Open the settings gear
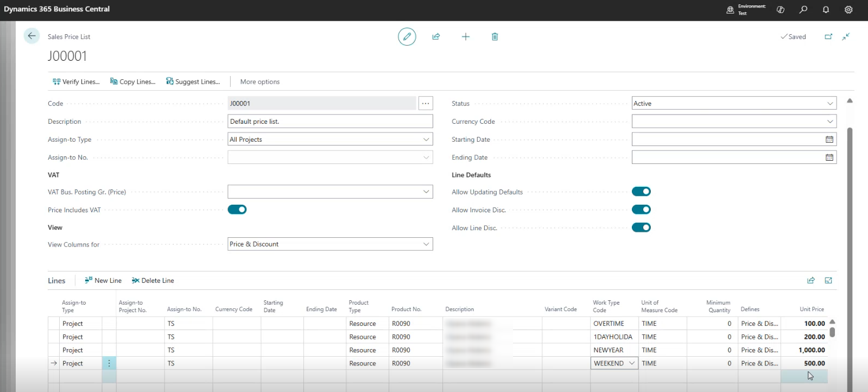 (848, 9)
